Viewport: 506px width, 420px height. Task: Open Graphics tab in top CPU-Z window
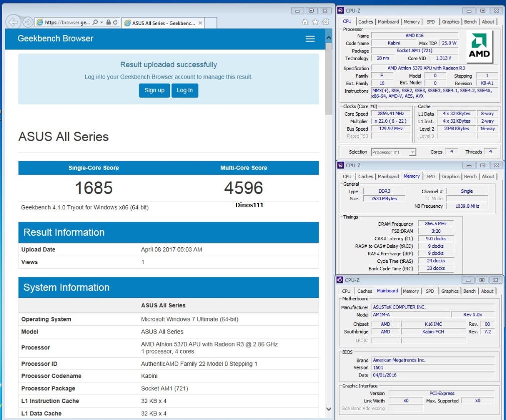click(450, 22)
